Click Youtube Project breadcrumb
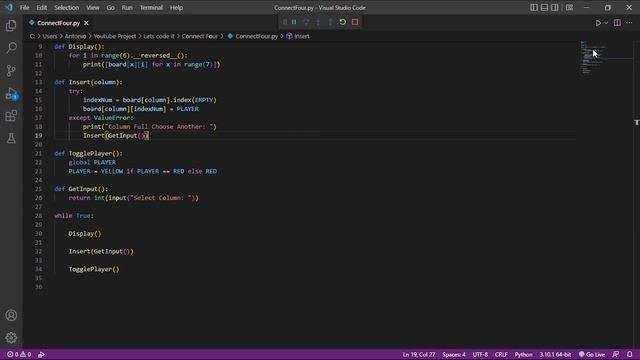The height and width of the screenshot is (360, 640). 115,36
